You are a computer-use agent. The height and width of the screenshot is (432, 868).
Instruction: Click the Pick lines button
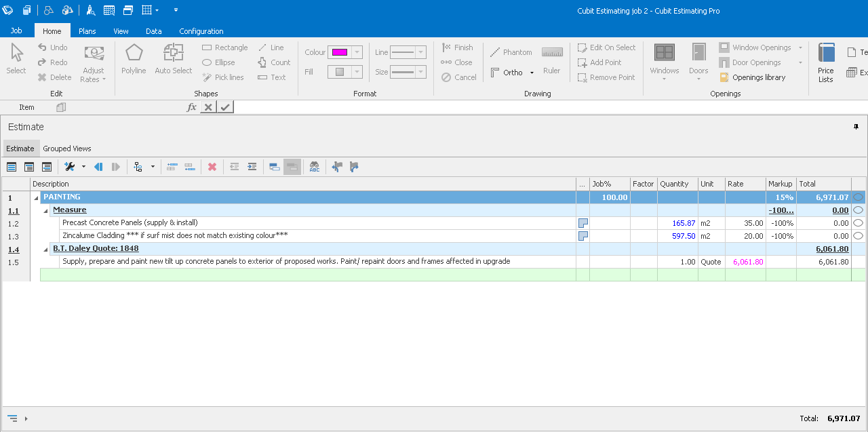(x=223, y=77)
